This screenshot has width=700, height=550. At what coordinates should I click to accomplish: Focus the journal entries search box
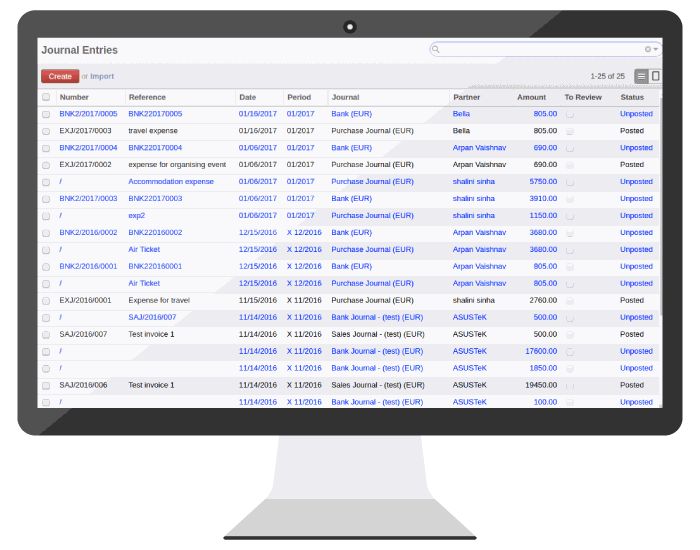545,50
